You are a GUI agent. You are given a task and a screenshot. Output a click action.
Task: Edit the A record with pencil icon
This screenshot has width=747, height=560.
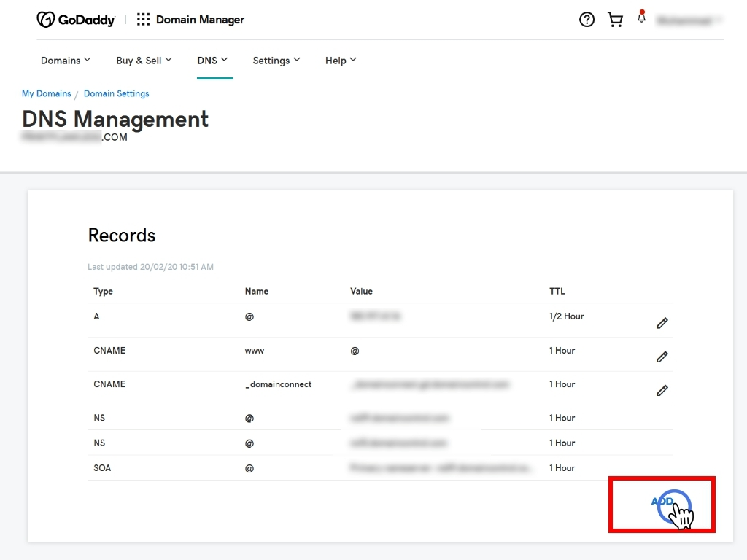[662, 323]
